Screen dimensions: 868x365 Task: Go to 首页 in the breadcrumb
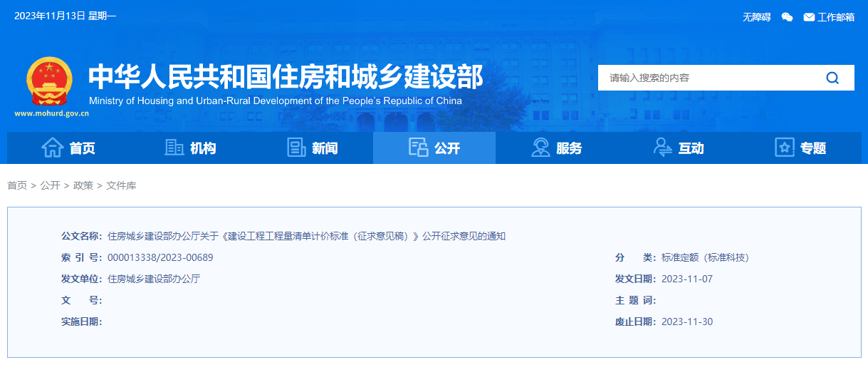pos(17,185)
